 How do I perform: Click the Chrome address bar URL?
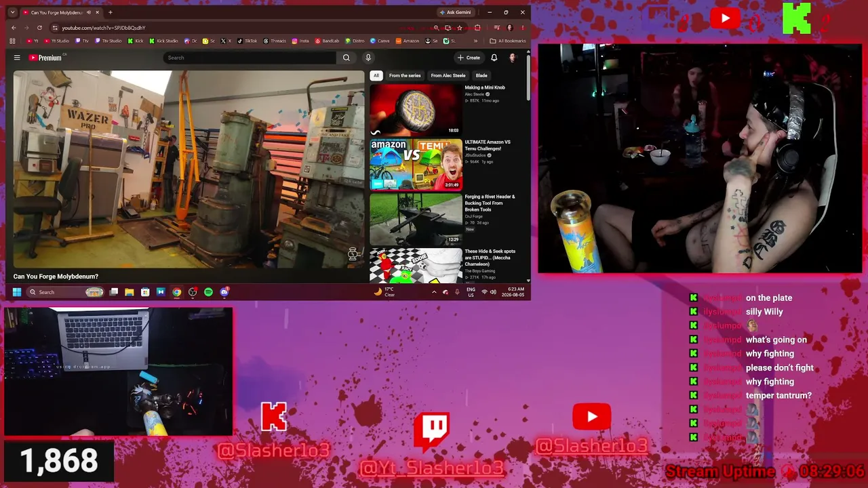click(104, 28)
